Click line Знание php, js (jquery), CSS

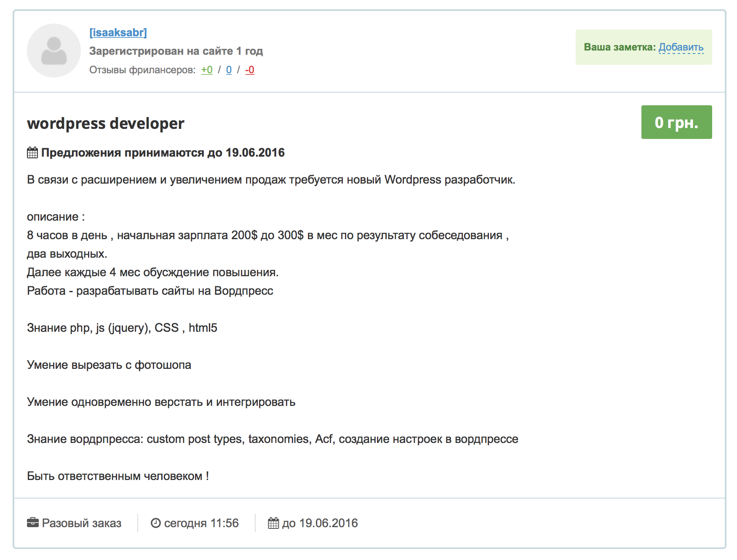tap(122, 328)
